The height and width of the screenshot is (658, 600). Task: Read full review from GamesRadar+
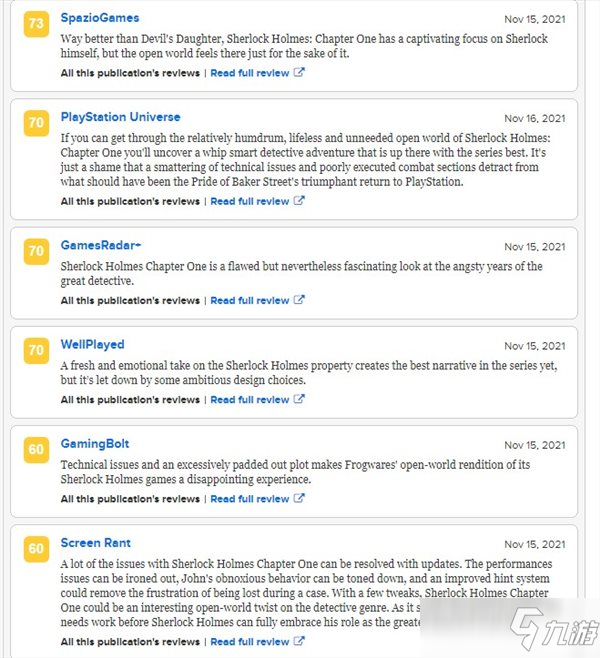point(250,300)
